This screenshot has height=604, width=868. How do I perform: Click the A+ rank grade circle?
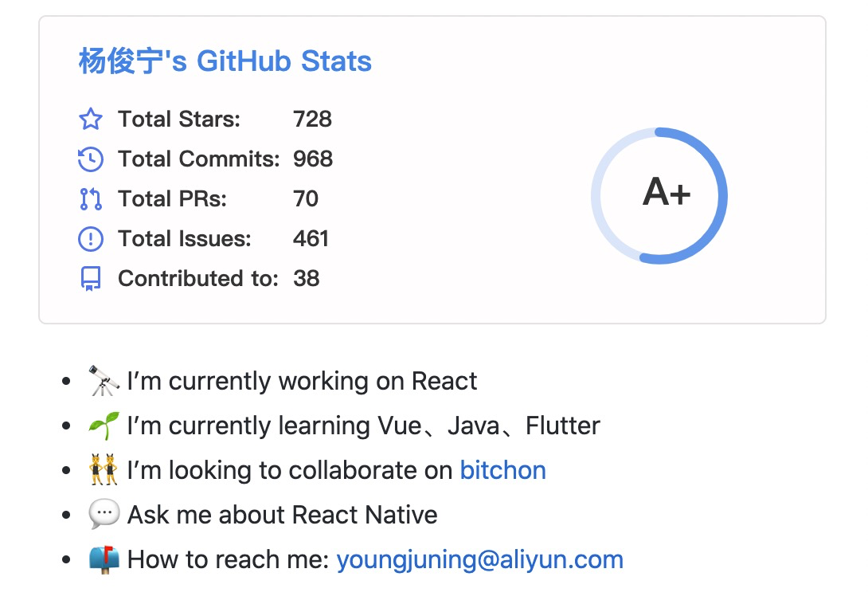[659, 195]
